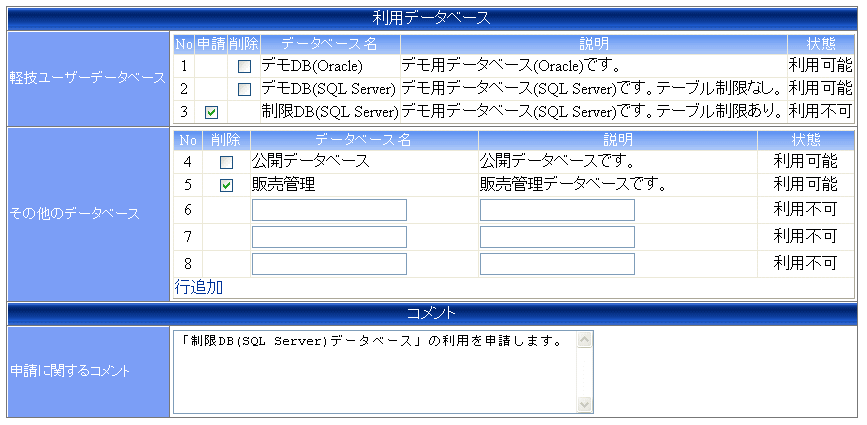Check delete box for デモDB(SQL Server)
This screenshot has width=867, height=425.
coord(244,89)
